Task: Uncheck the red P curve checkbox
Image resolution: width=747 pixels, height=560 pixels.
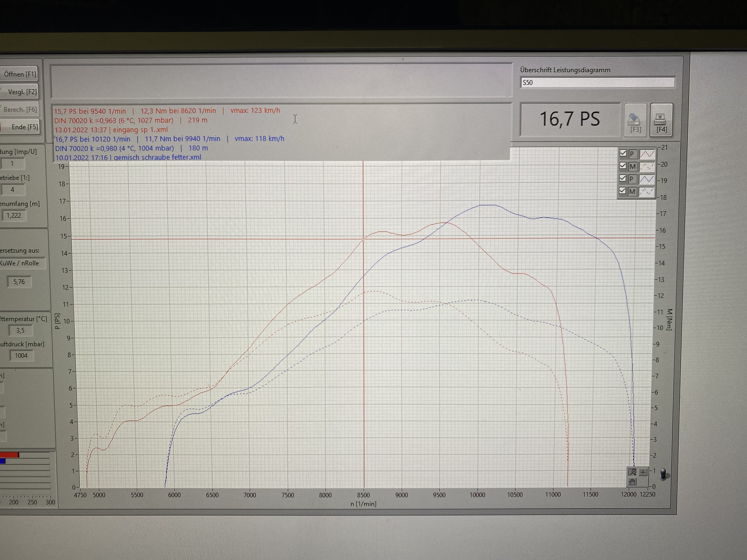Action: tap(623, 153)
